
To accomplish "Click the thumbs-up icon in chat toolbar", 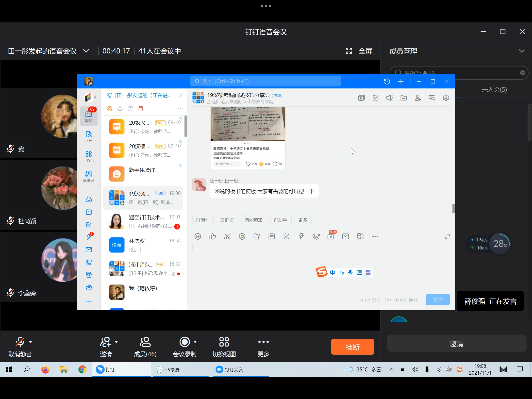I will click(213, 236).
